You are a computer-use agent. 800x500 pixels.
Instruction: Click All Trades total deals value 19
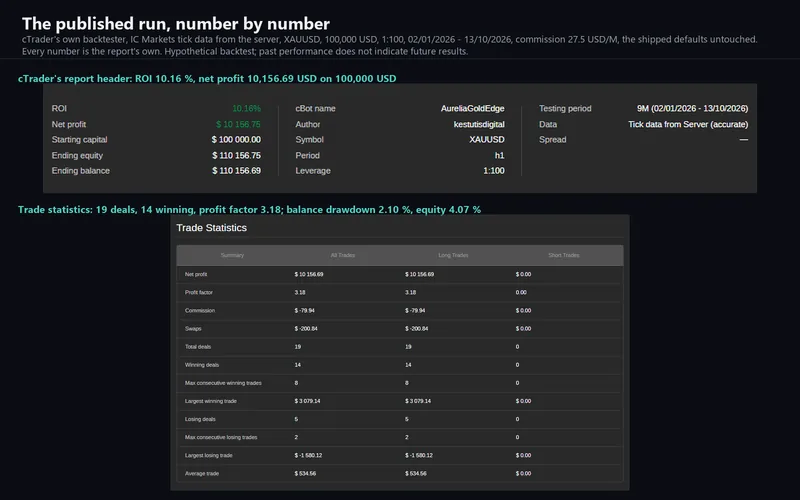coord(297,347)
